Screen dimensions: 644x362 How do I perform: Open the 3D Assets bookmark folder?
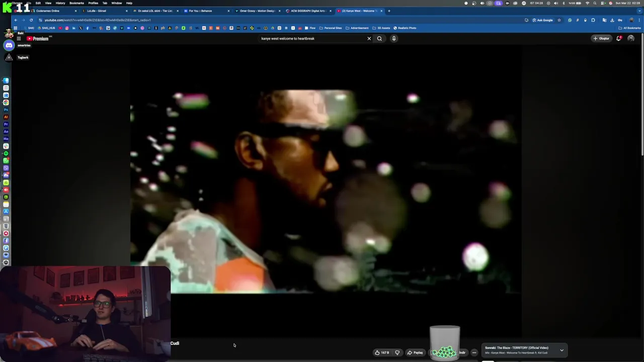381,28
